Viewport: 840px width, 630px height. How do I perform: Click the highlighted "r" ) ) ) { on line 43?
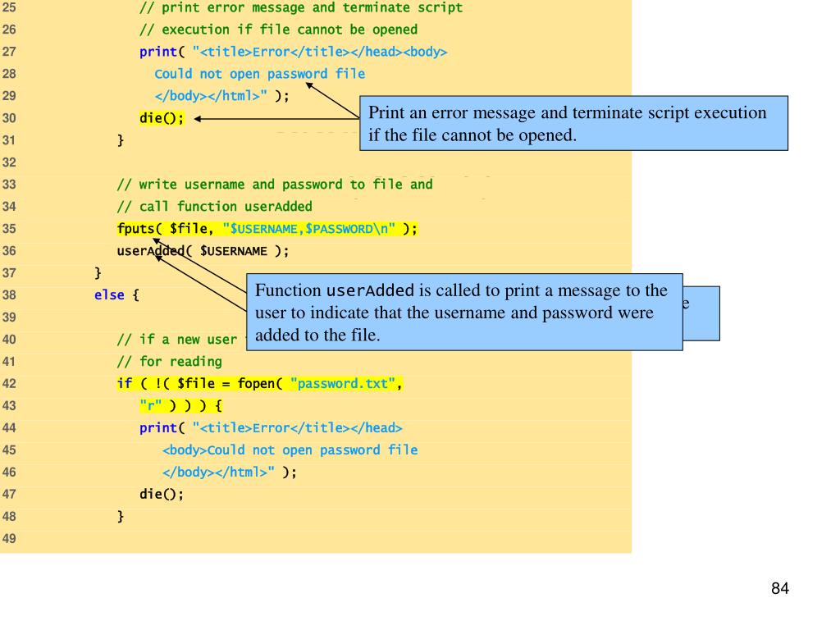180,405
